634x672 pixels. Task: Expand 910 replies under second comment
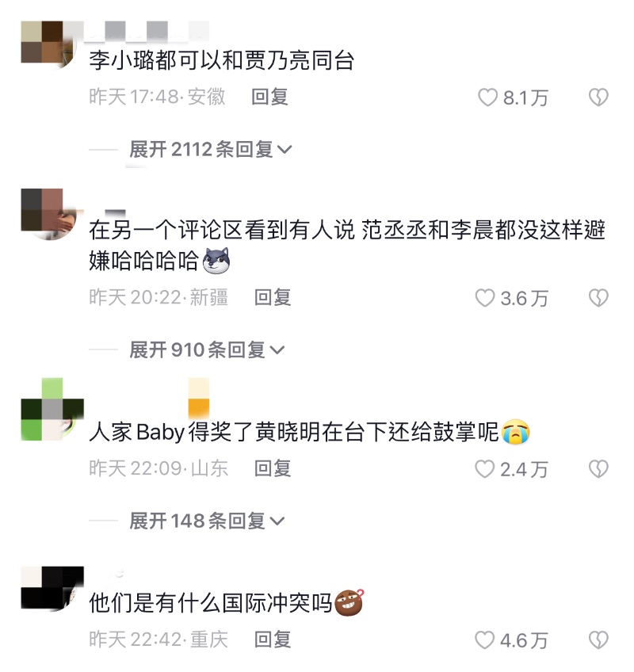point(207,349)
